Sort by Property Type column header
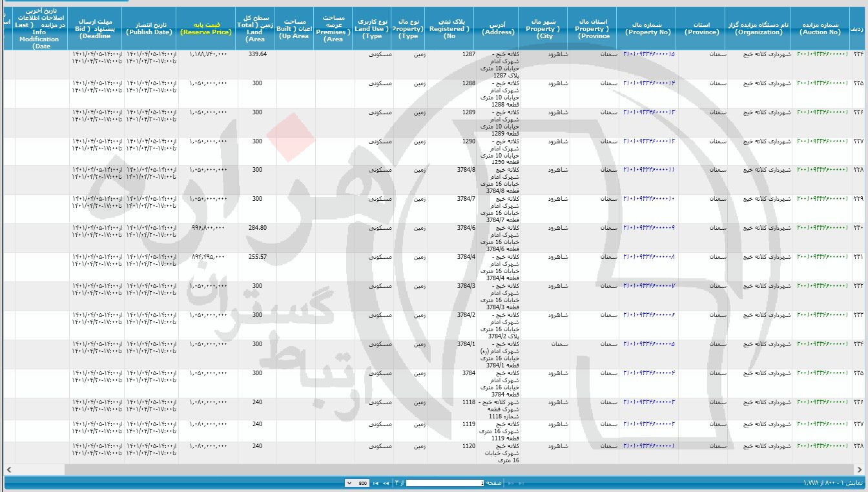The width and height of the screenshot is (868, 492). pos(409,28)
